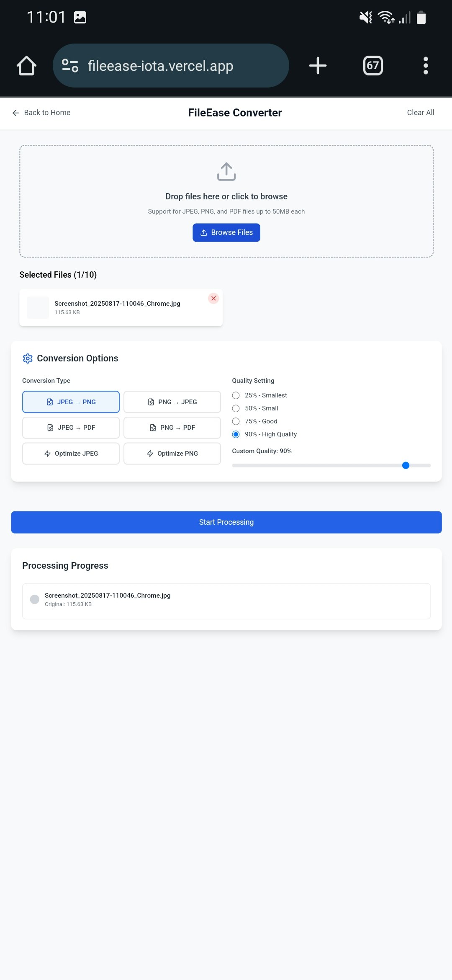Open the Chrome three-dot menu

[x=426, y=66]
